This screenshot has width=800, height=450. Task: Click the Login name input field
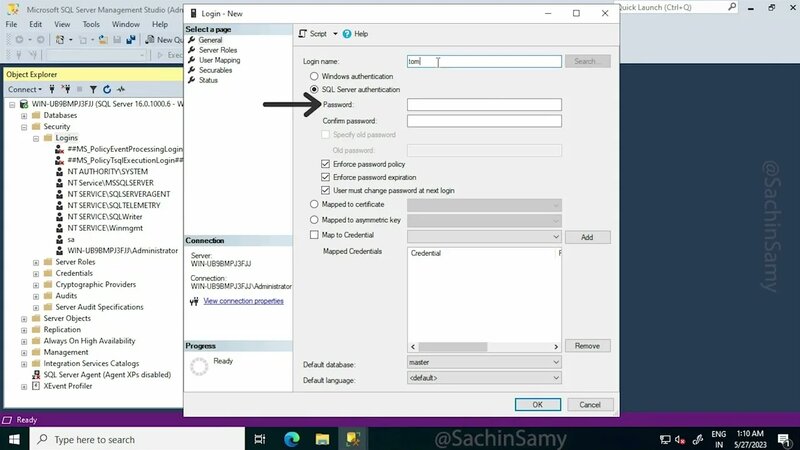pyautogui.click(x=484, y=61)
